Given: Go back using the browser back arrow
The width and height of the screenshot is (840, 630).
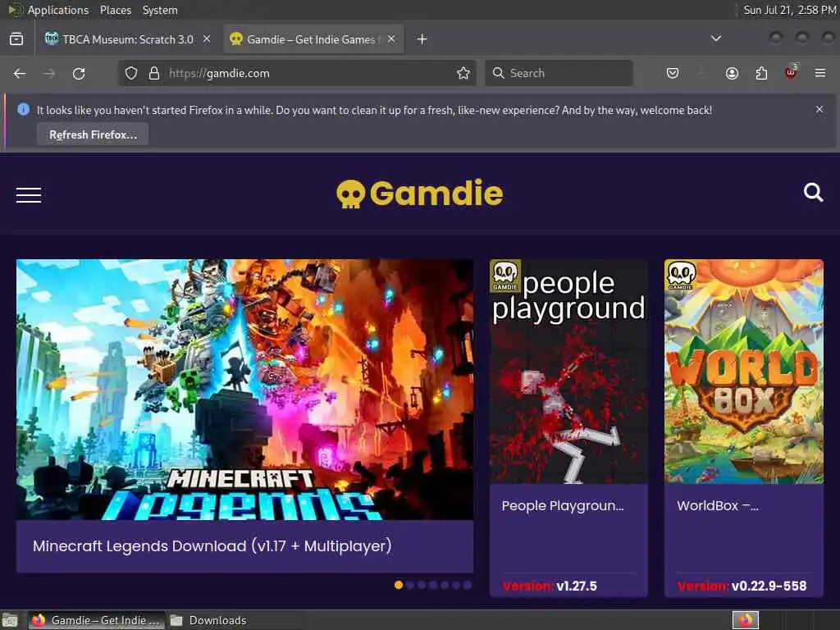Looking at the screenshot, I should point(20,73).
